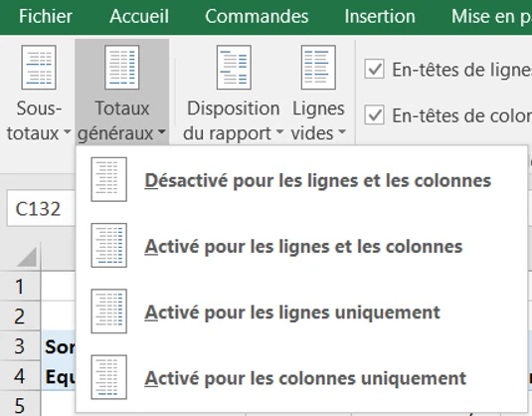Click the Disposition du rapport icon
The height and width of the screenshot is (416, 532).
click(x=234, y=68)
